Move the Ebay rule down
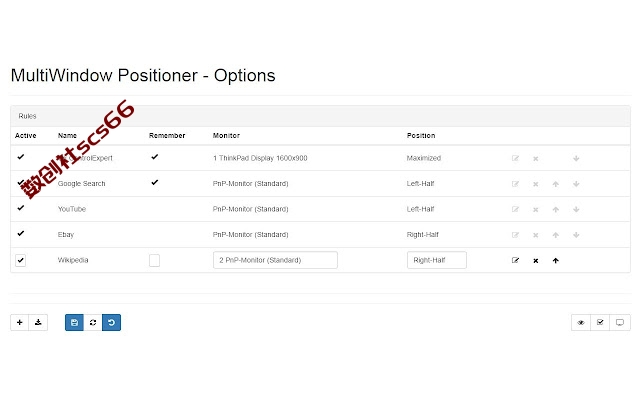Screen dimensions: 640x400 (x=576, y=235)
